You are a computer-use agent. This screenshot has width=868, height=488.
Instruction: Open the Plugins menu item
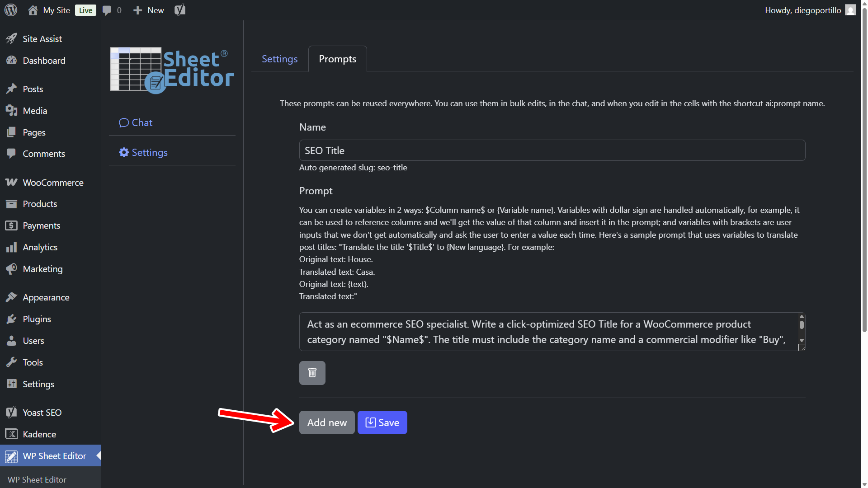37,319
